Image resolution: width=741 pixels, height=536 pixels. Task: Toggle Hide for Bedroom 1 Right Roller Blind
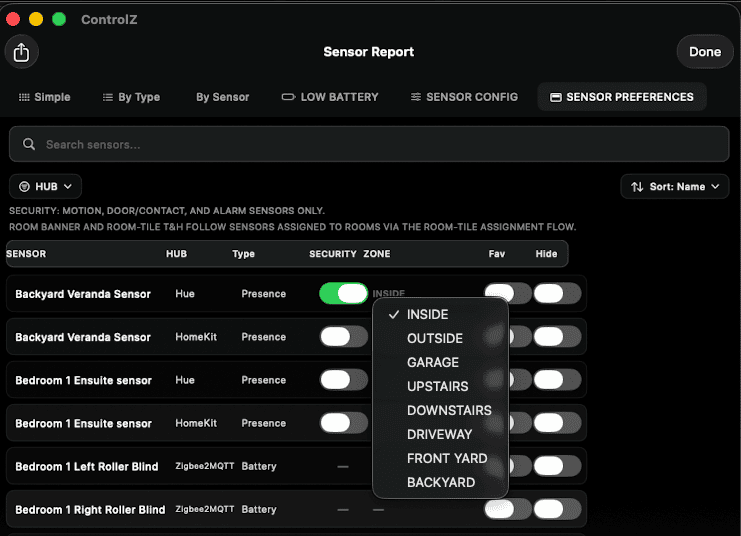[557, 510]
